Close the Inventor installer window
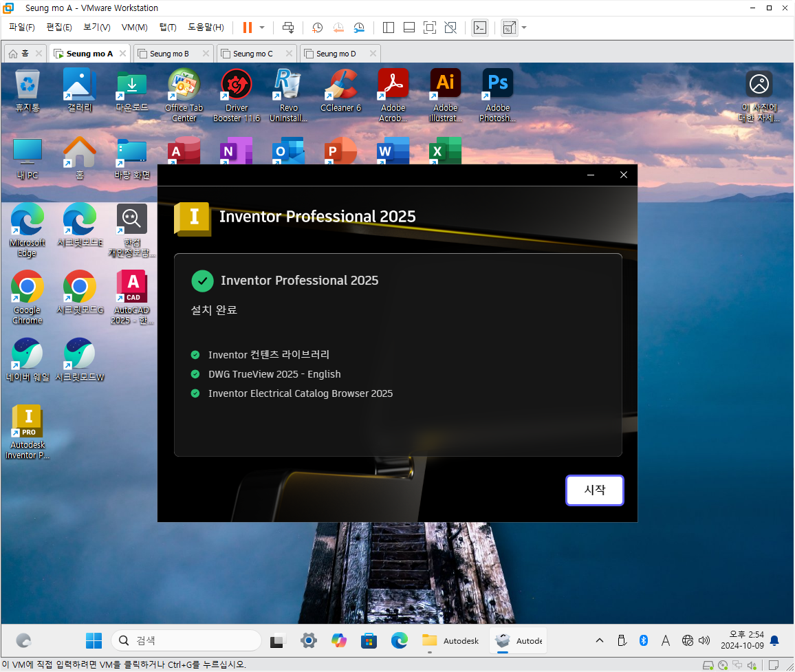Image resolution: width=795 pixels, height=672 pixels. 624,175
